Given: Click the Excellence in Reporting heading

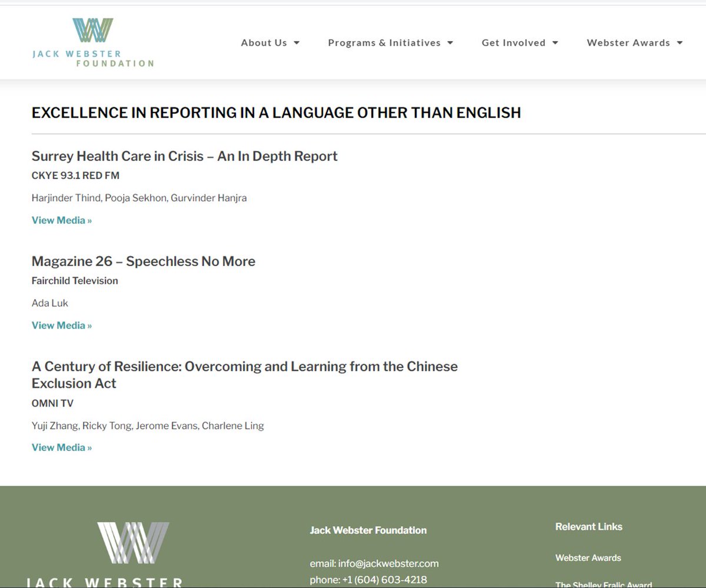Looking at the screenshot, I should tap(277, 112).
